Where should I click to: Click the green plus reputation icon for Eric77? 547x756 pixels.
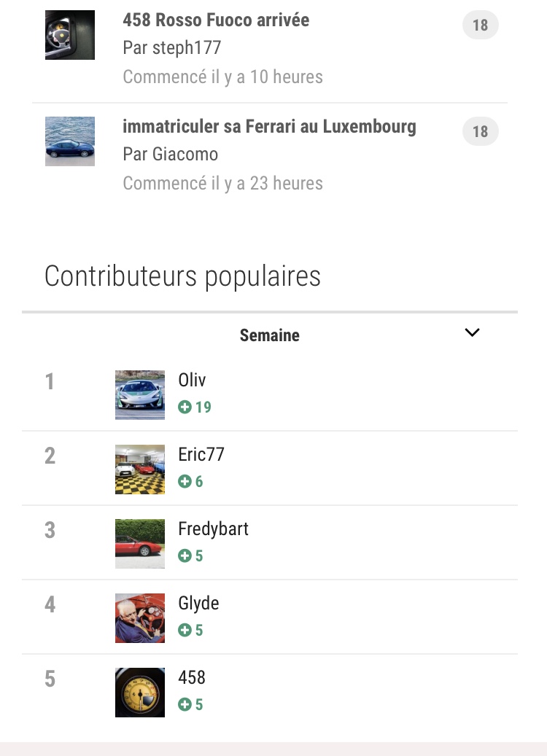(185, 481)
